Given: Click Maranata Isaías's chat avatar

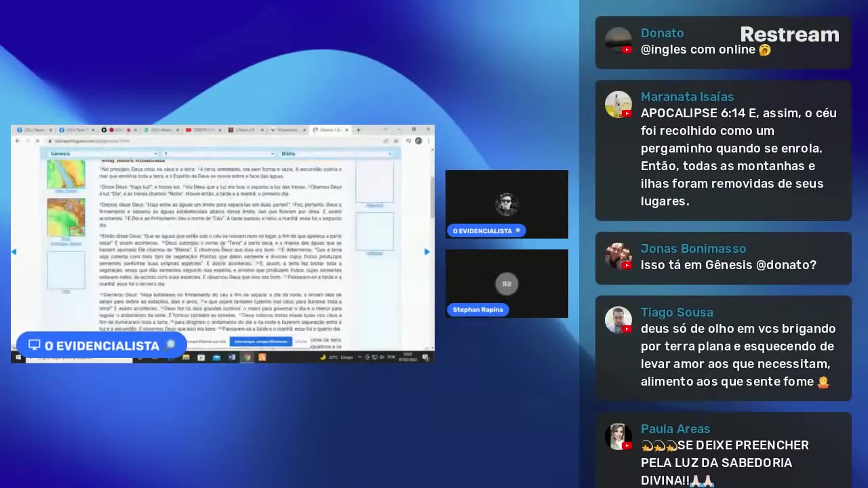Looking at the screenshot, I should click(x=618, y=104).
